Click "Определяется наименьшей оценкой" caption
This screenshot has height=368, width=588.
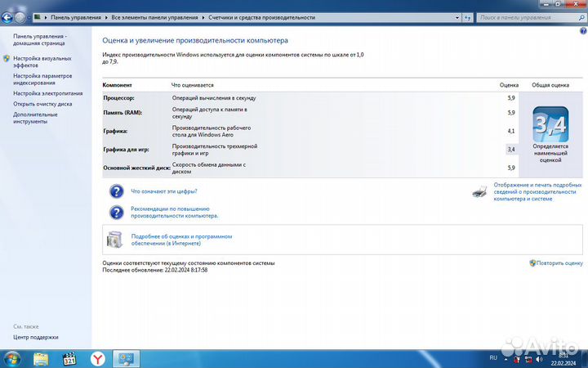[x=550, y=153]
